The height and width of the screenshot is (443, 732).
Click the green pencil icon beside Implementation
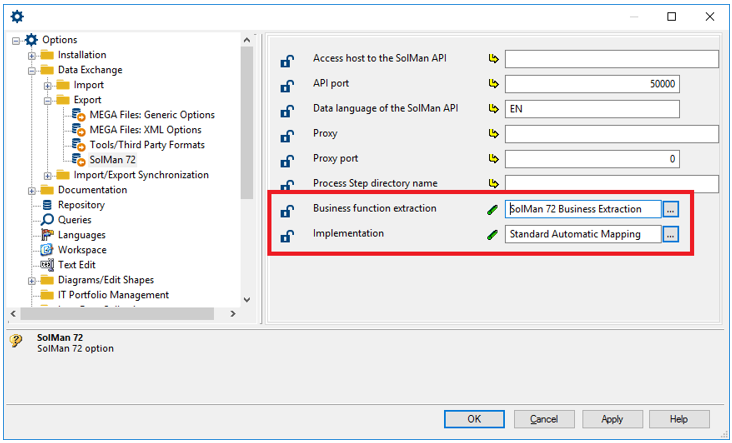point(493,235)
